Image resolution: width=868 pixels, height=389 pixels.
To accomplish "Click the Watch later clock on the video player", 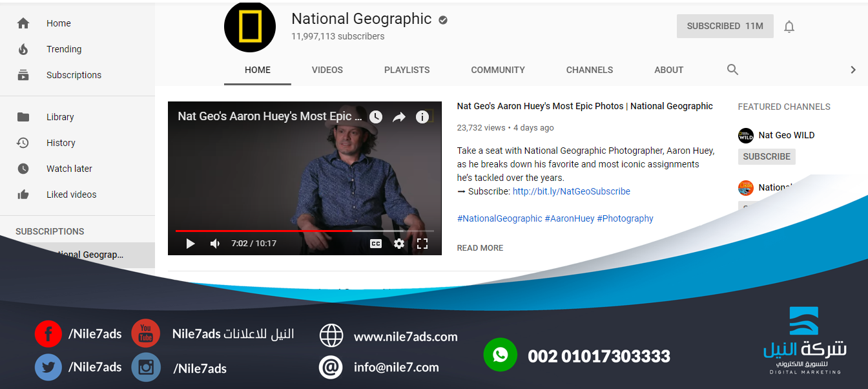I will click(x=376, y=117).
